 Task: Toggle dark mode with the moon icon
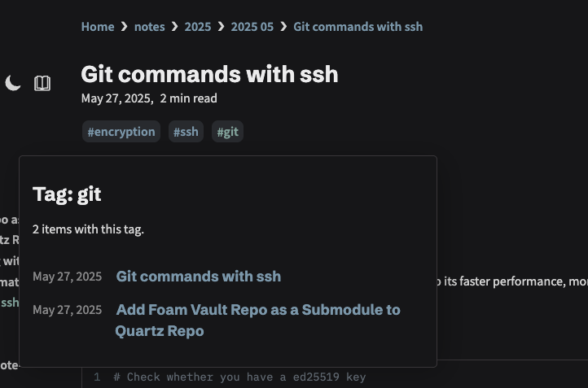point(13,83)
